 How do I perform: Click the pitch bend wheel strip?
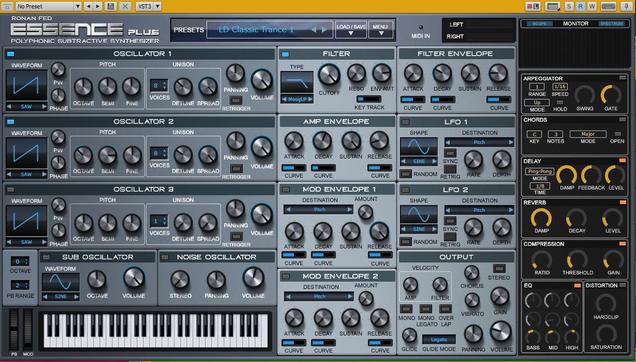pyautogui.click(x=13, y=330)
